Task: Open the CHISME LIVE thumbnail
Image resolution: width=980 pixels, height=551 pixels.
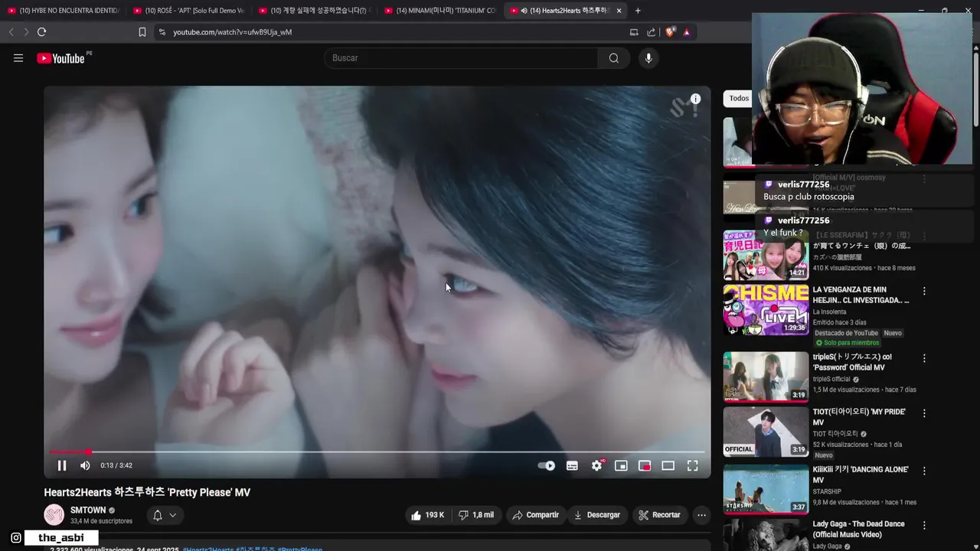Action: 766,310
